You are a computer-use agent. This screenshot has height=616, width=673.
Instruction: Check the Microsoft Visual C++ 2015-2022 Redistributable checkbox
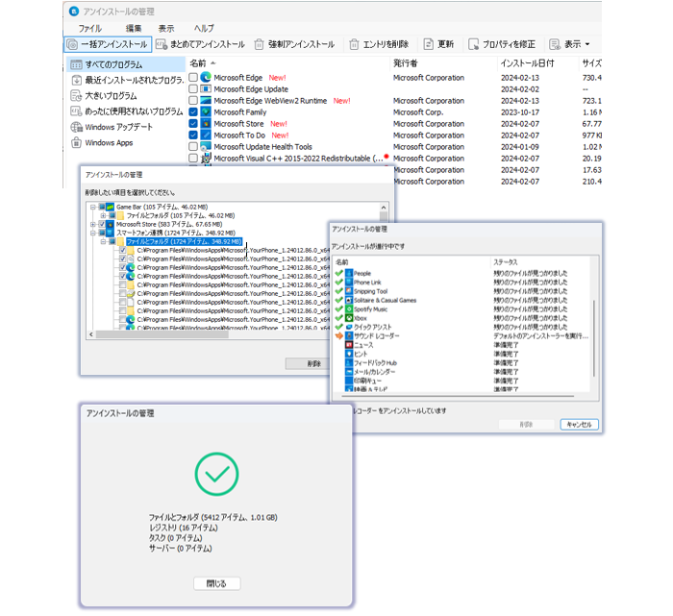pos(193,159)
